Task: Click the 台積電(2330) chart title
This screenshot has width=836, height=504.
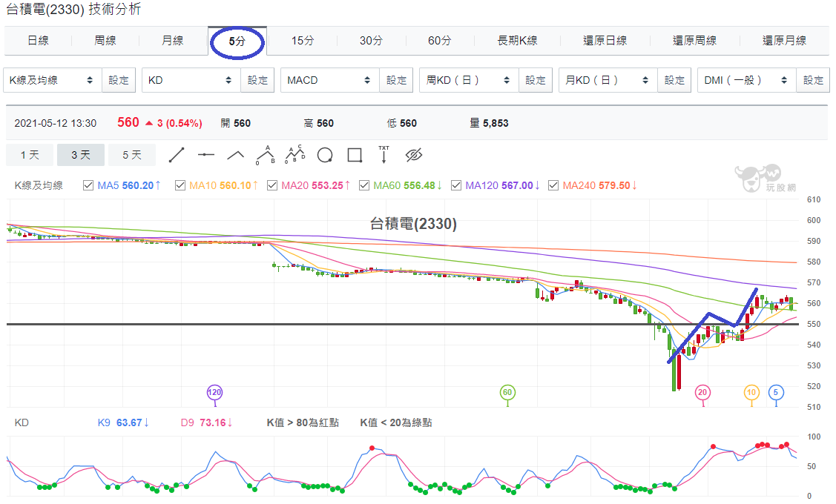Action: [x=414, y=224]
